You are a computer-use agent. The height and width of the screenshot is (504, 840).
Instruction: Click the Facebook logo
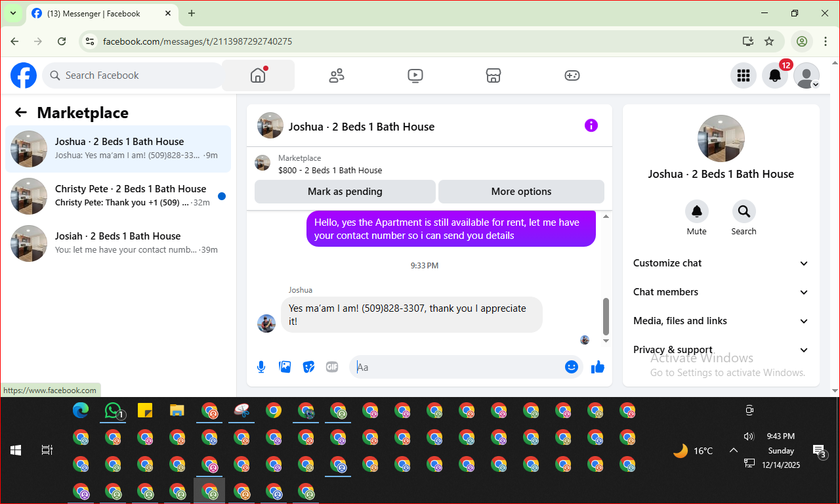coord(24,75)
